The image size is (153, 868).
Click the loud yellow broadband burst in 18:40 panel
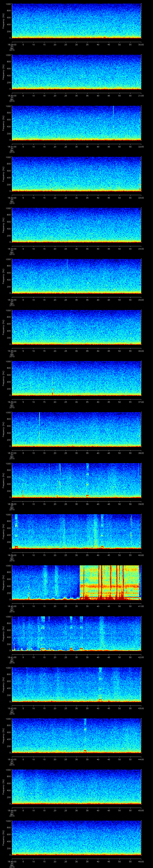coord(109,582)
